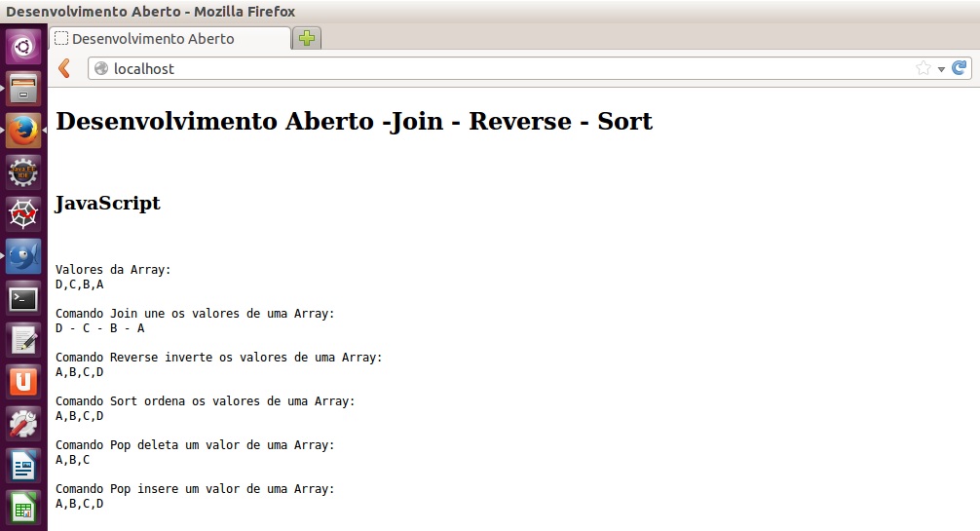Launch the spider web application icon
The width and height of the screenshot is (980, 531).
(x=23, y=213)
